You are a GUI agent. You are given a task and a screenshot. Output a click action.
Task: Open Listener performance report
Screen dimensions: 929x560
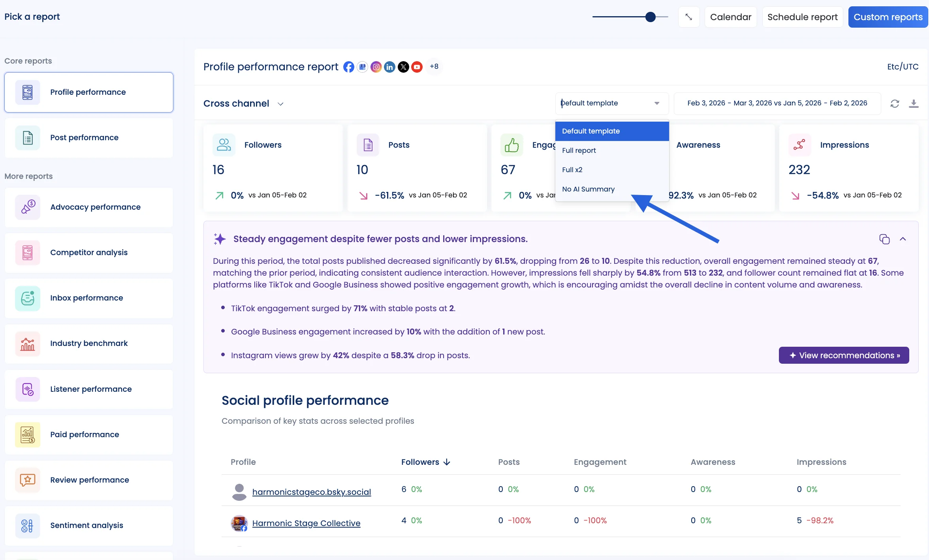coord(89,389)
